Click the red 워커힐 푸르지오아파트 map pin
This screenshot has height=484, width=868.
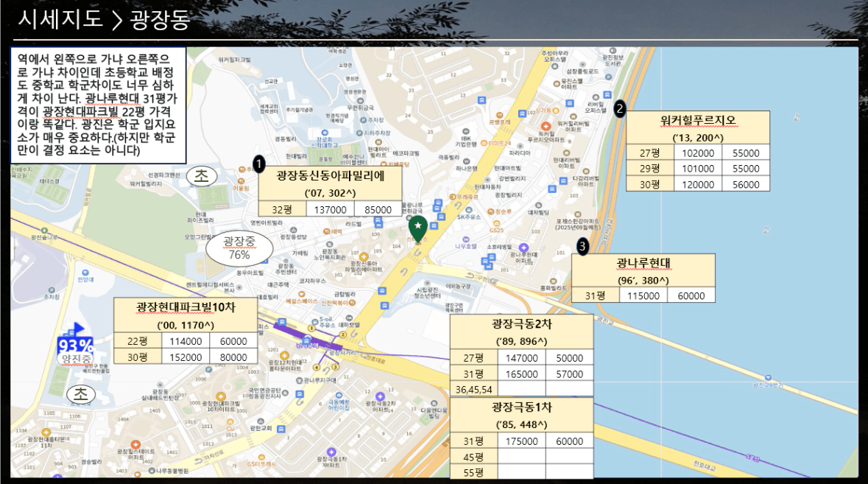coord(546,127)
